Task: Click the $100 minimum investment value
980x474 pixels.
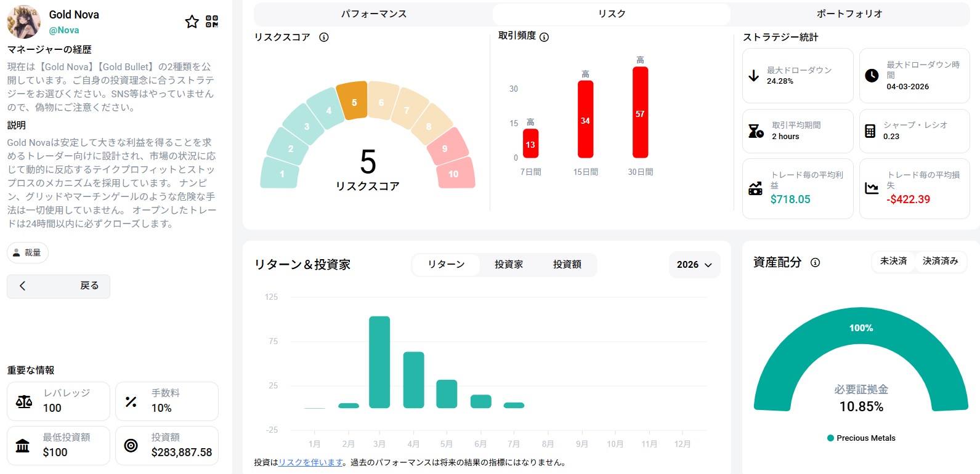Action: click(x=55, y=452)
